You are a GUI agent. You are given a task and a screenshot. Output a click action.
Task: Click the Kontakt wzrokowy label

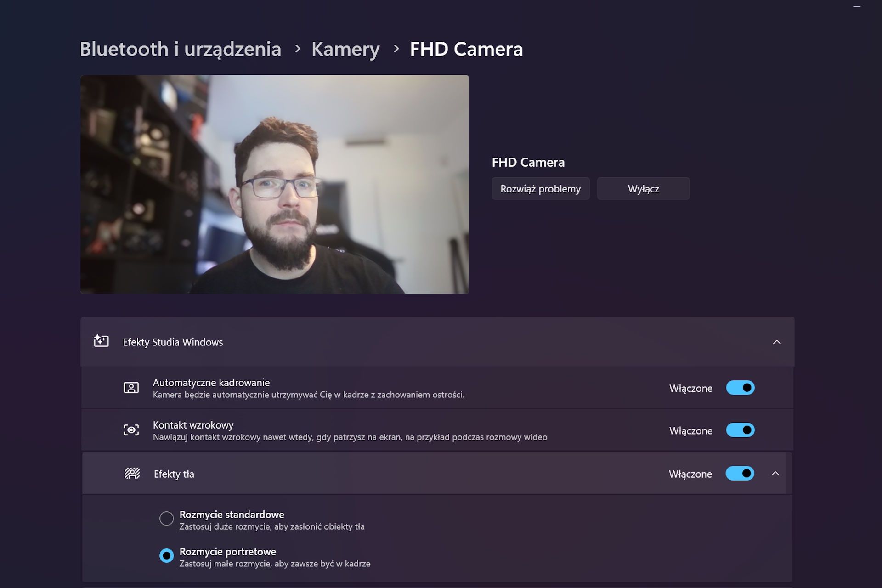point(193,425)
